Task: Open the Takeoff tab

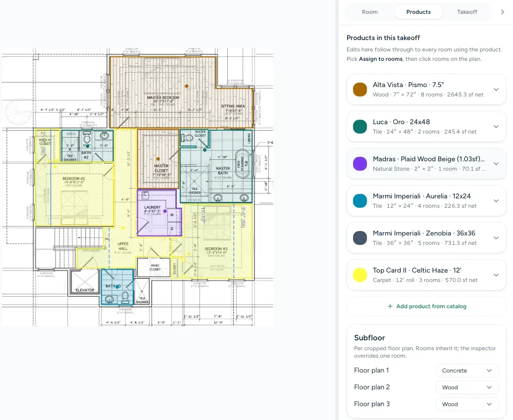Action: 467,12
